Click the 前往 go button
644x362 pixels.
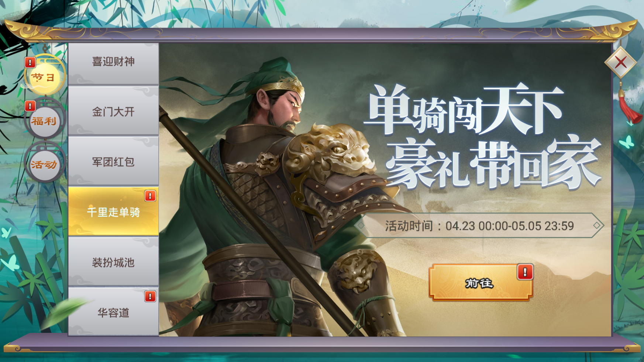point(481,283)
